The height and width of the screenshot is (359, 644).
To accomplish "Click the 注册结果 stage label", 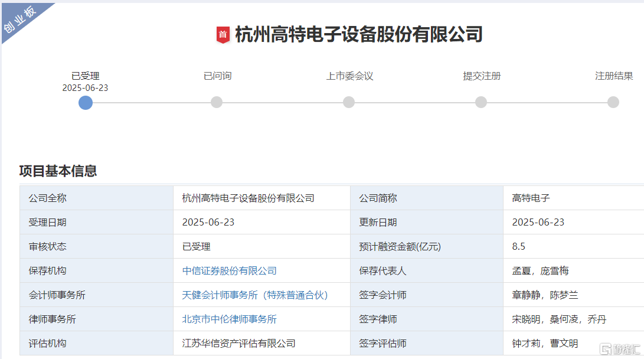I will pyautogui.click(x=614, y=76).
